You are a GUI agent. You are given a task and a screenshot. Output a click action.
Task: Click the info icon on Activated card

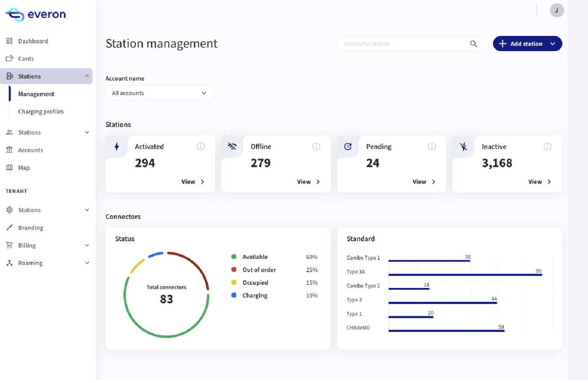(201, 146)
